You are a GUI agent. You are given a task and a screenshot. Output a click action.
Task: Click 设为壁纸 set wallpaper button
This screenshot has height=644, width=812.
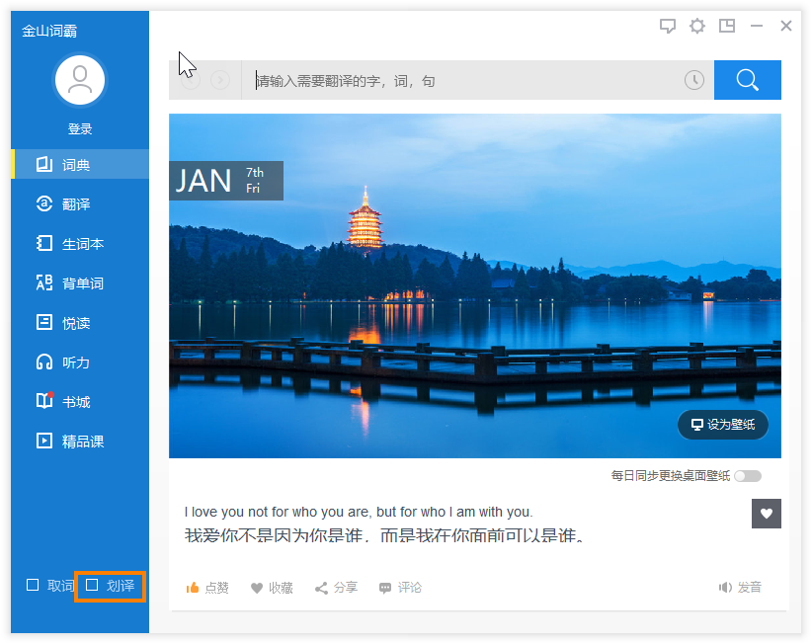pyautogui.click(x=723, y=425)
